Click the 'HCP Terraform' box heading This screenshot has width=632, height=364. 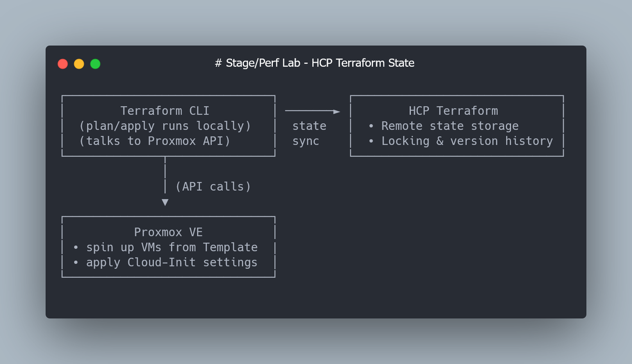tap(453, 111)
